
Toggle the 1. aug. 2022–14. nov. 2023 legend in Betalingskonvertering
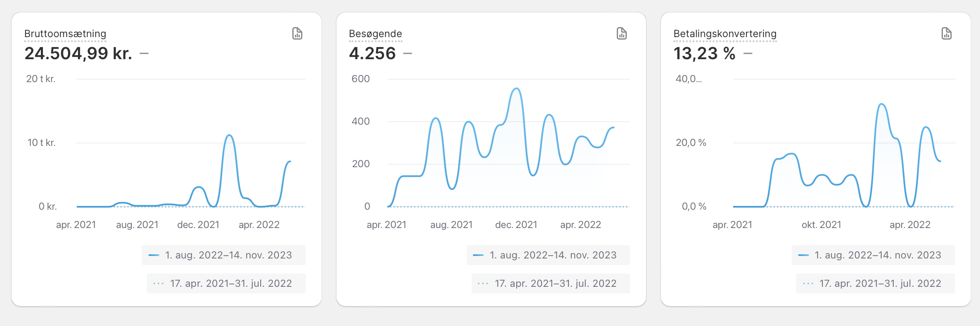(x=873, y=255)
